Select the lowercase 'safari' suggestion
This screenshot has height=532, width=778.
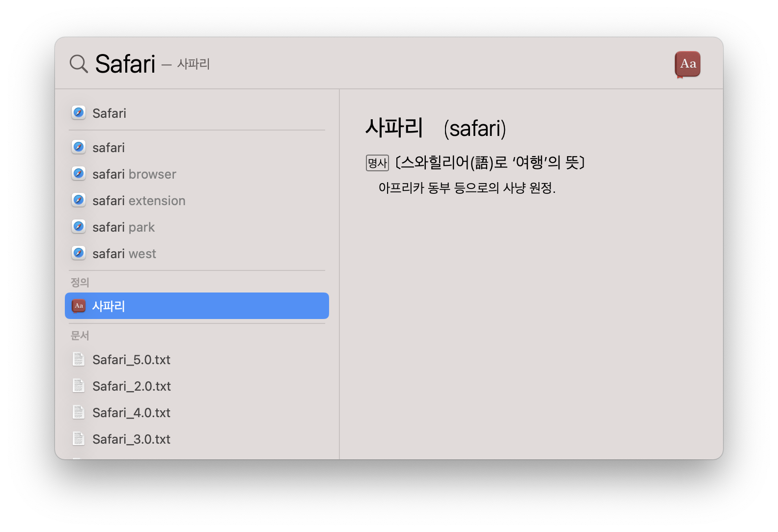click(197, 147)
